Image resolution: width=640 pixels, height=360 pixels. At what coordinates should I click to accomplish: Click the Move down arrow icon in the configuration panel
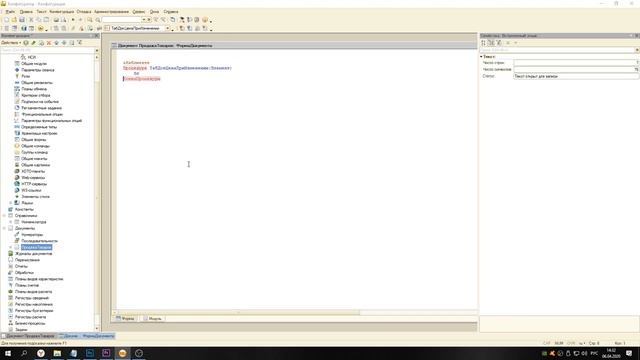[64, 42]
